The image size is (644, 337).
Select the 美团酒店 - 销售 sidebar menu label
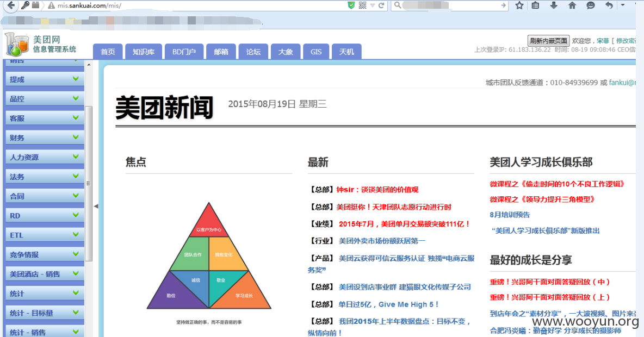click(35, 274)
